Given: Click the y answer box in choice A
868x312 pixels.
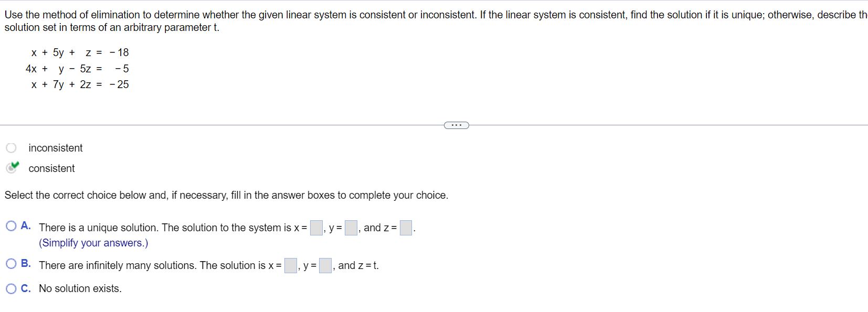Looking at the screenshot, I should click(350, 227).
